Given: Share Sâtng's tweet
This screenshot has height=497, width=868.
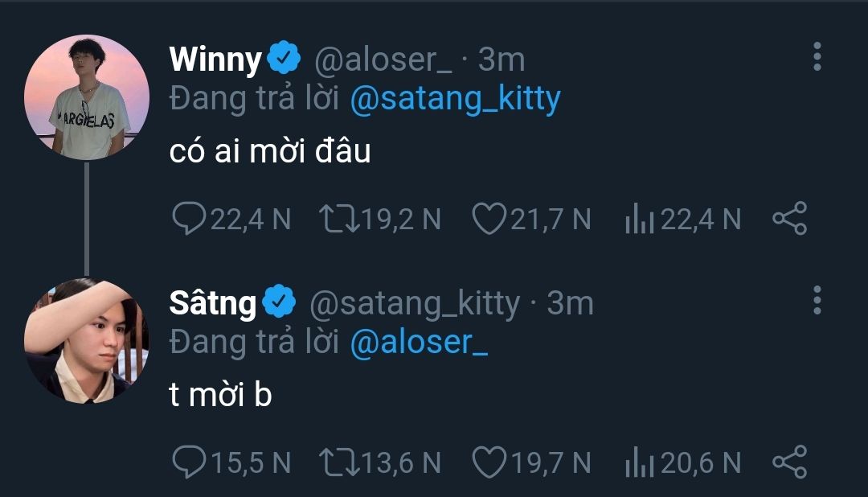Looking at the screenshot, I should (789, 462).
